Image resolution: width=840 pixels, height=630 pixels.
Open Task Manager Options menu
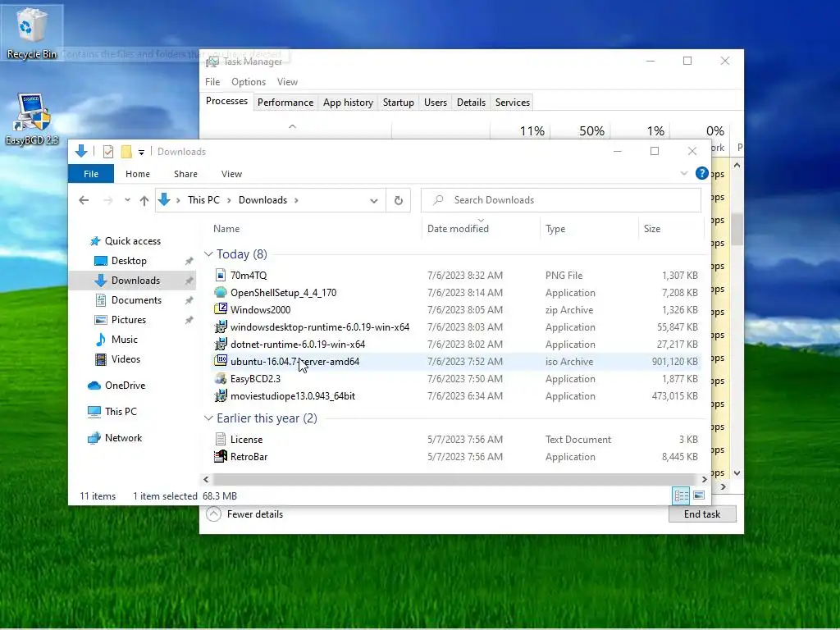pyautogui.click(x=249, y=82)
